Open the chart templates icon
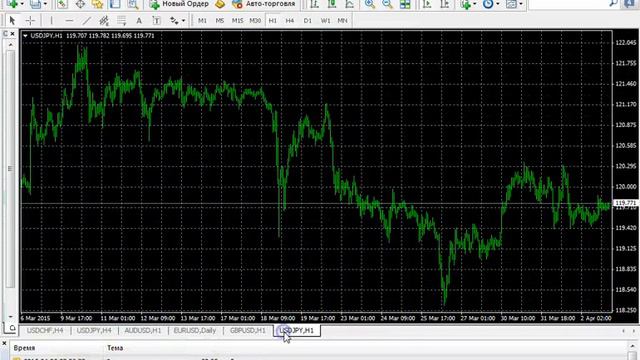This screenshot has height=360, width=640. pos(511,4)
